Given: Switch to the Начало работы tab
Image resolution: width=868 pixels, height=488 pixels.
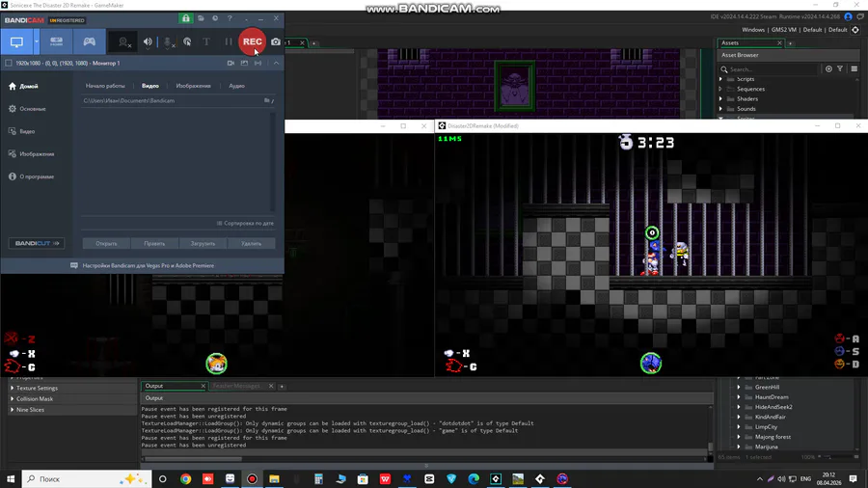Looking at the screenshot, I should [105, 86].
